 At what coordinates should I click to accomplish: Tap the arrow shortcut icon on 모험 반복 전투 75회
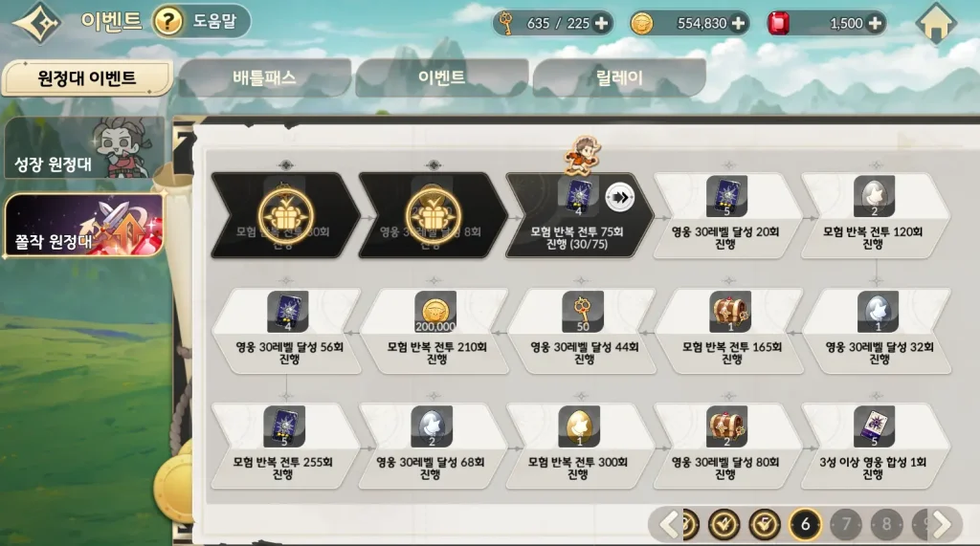tap(620, 197)
